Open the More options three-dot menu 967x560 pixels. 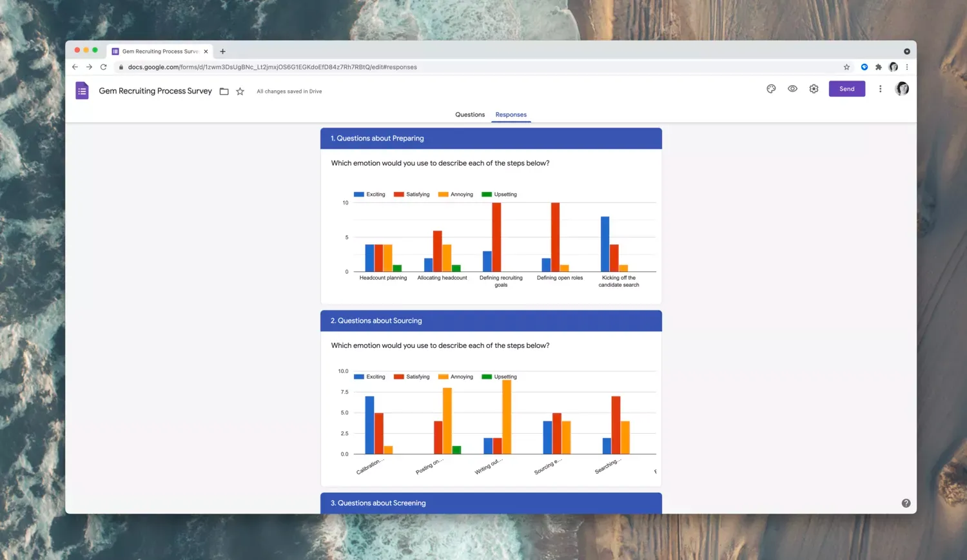point(880,89)
